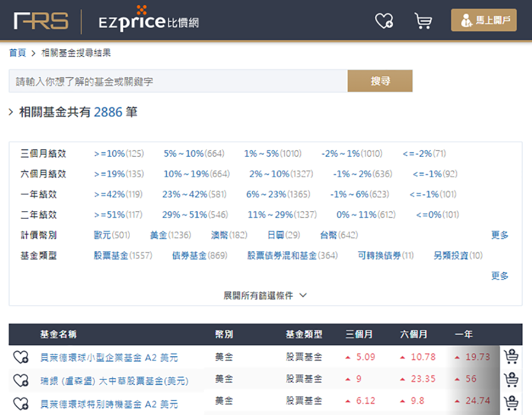Open 貝萊德環球小型企業基金 A2 美元 fund
Viewport: 532px width, 415px height.
pyautogui.click(x=109, y=358)
